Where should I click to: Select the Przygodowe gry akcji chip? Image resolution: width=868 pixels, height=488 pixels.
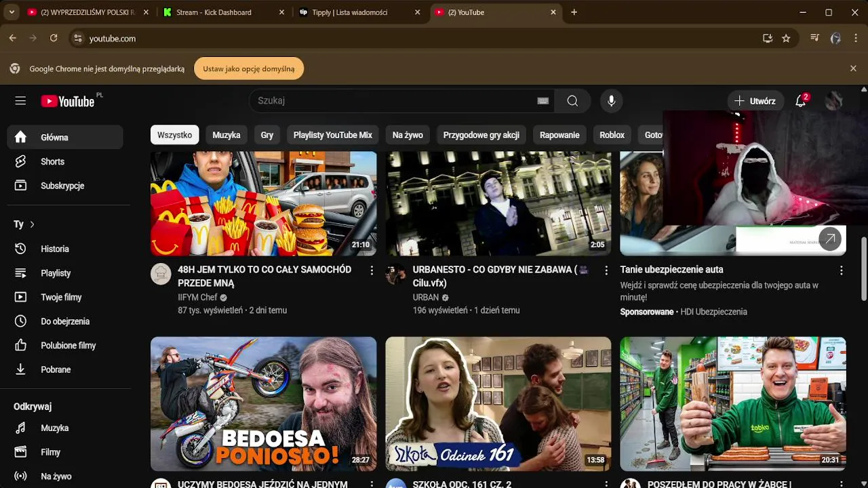click(481, 135)
